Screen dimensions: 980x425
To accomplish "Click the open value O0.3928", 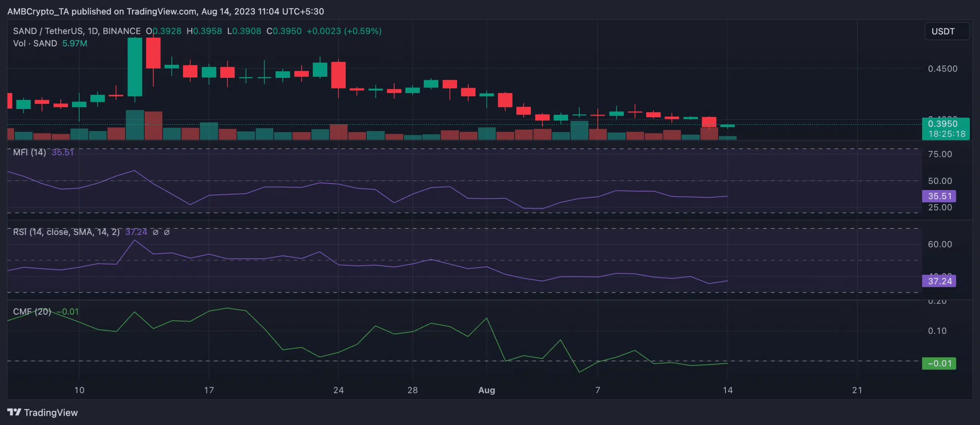I will pyautogui.click(x=163, y=31).
